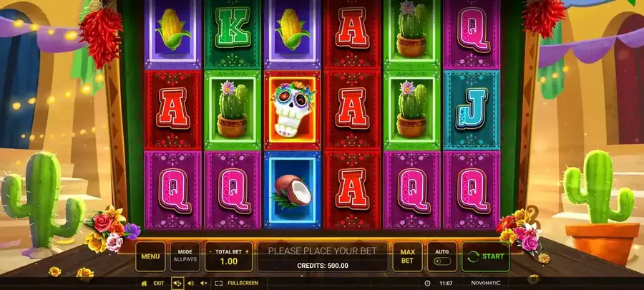Open the game Menu
The width and height of the screenshot is (644, 290).
(150, 256)
